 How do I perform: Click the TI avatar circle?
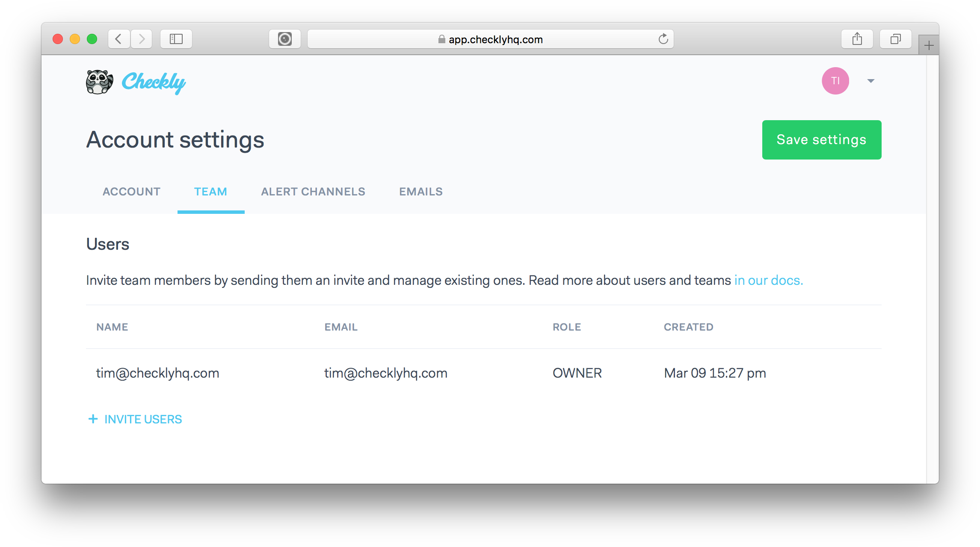click(835, 80)
